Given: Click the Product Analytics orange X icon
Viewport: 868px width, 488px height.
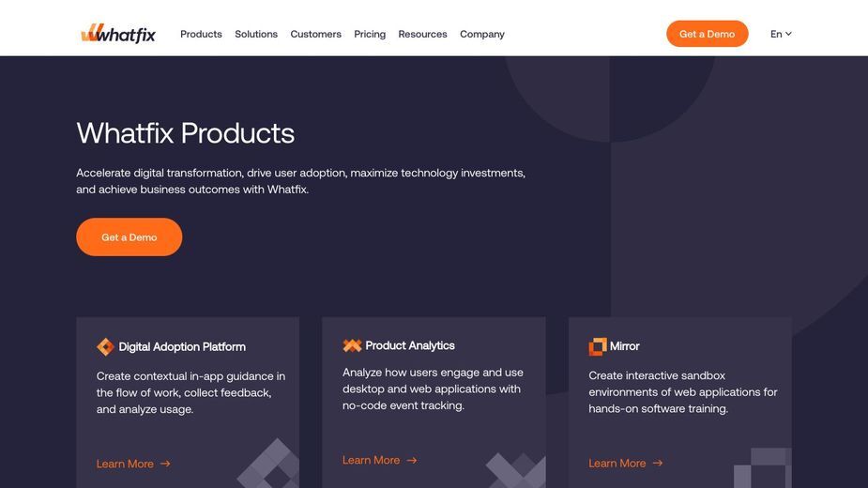Looking at the screenshot, I should coord(352,345).
